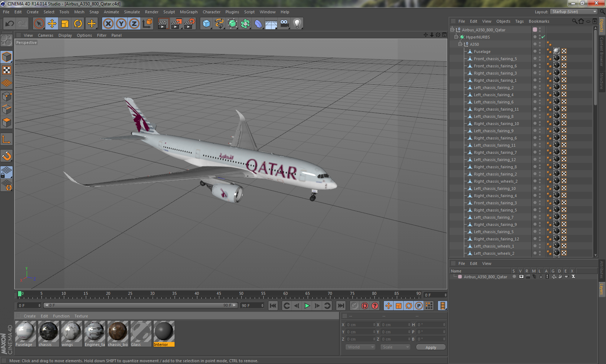606x364 pixels.
Task: Add a Floor environment object
Action: coord(271,24)
